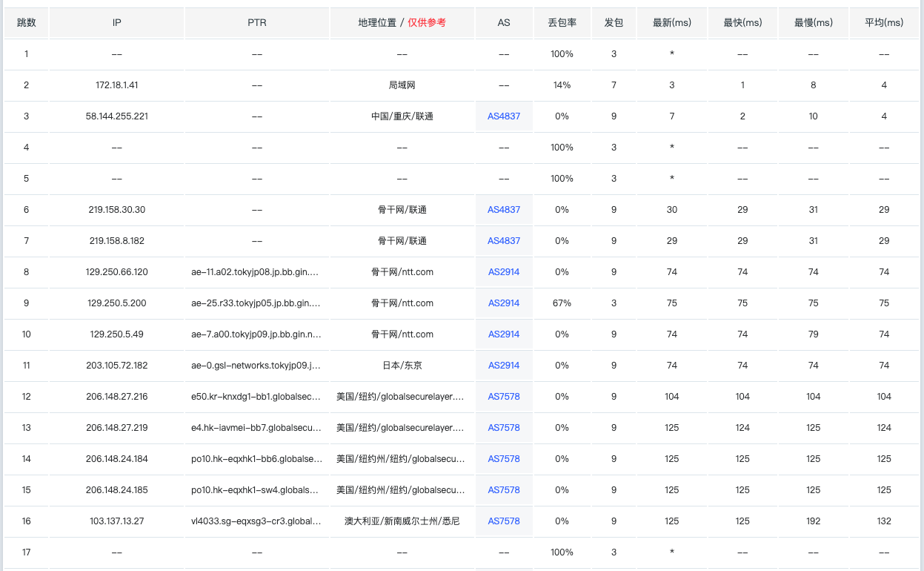Click the 最快(ms) column header
The image size is (924, 571).
(x=742, y=23)
